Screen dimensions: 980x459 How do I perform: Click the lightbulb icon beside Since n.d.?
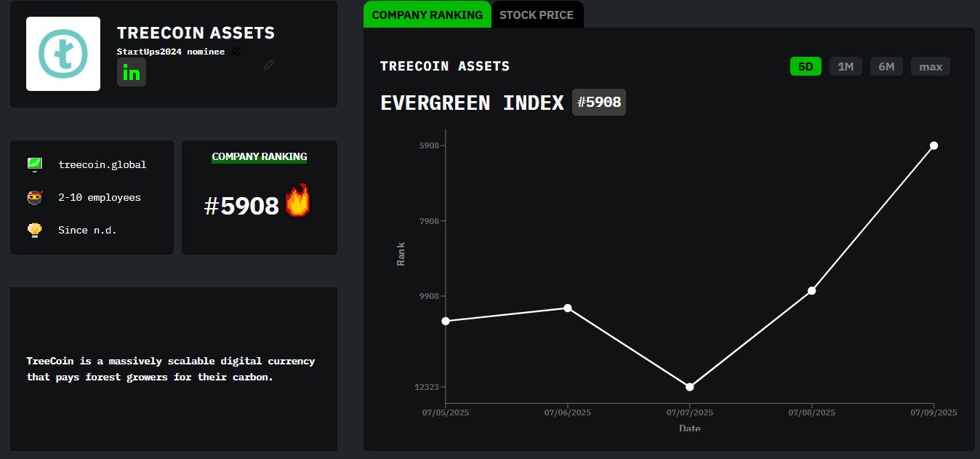(34, 230)
